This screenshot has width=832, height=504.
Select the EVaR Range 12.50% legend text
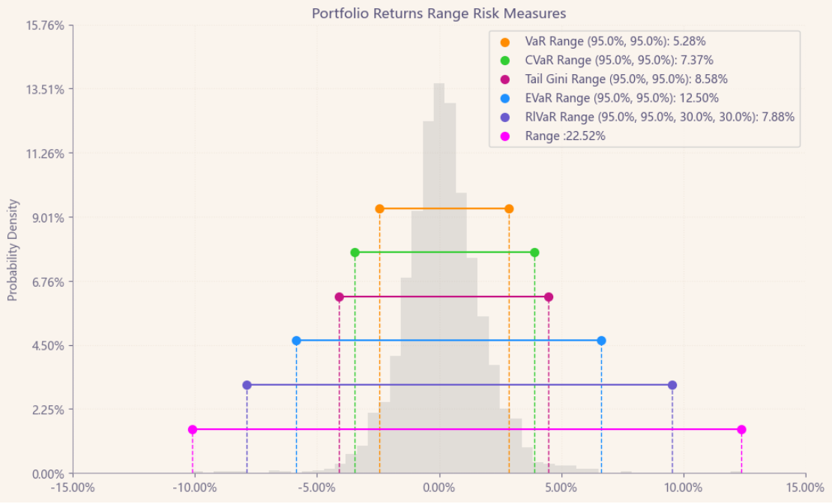pyautogui.click(x=622, y=98)
